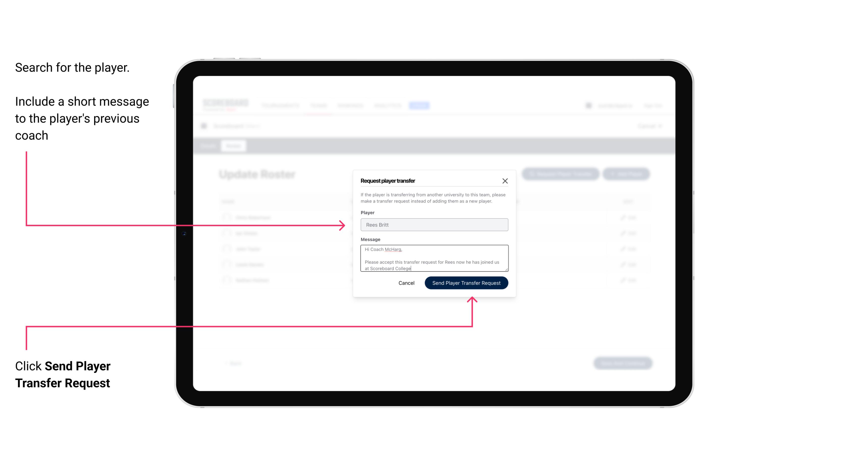
Task: Click the Player name input field
Action: [x=434, y=225]
